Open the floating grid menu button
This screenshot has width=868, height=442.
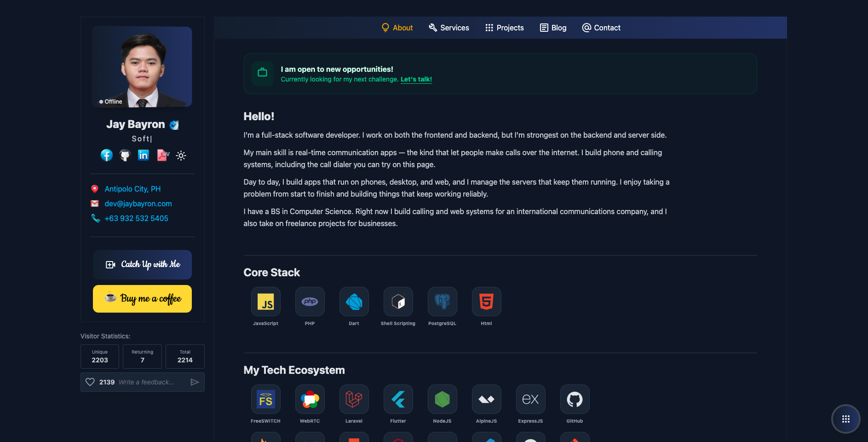[845, 419]
